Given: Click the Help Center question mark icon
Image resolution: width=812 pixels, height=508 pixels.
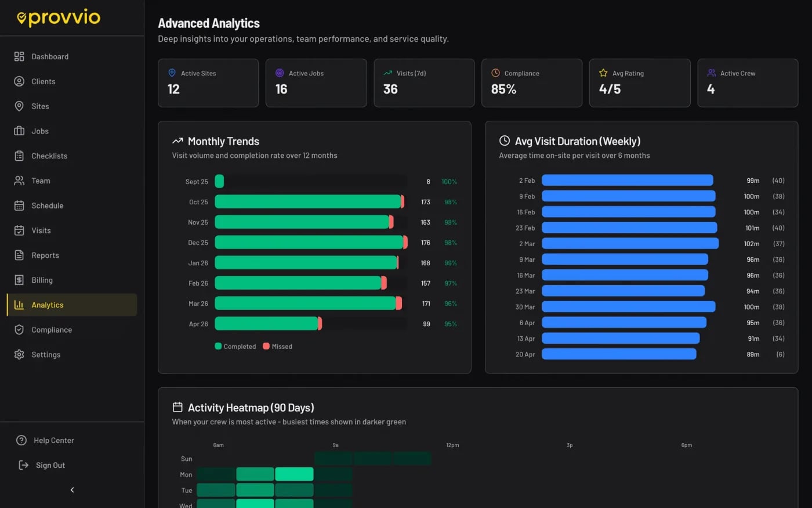Looking at the screenshot, I should coord(21,440).
